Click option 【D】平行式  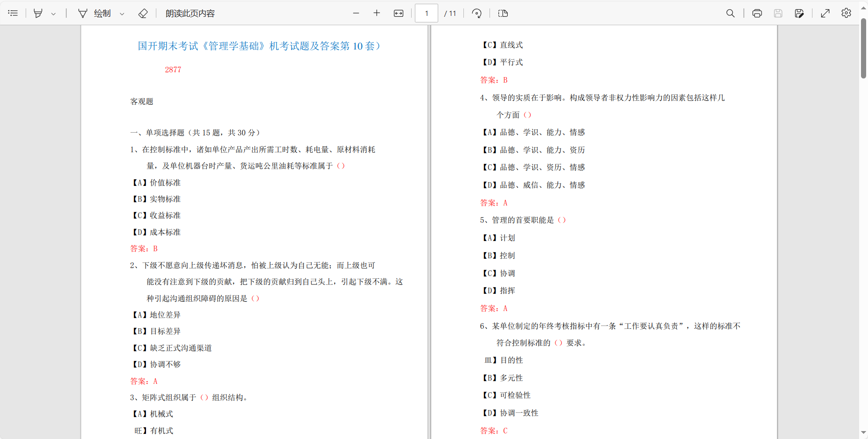[x=502, y=62]
